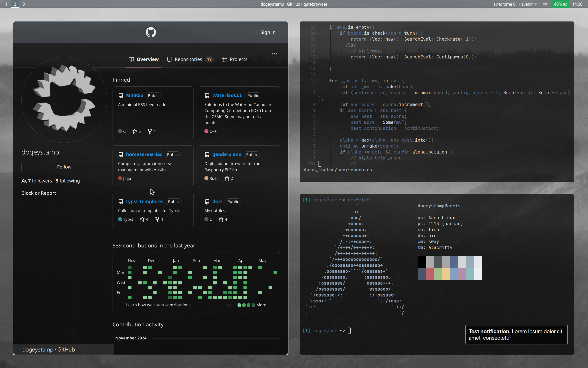Screen dimensions: 588x368
Task: Open the homeserver-iac repository link
Action: tap(144, 154)
